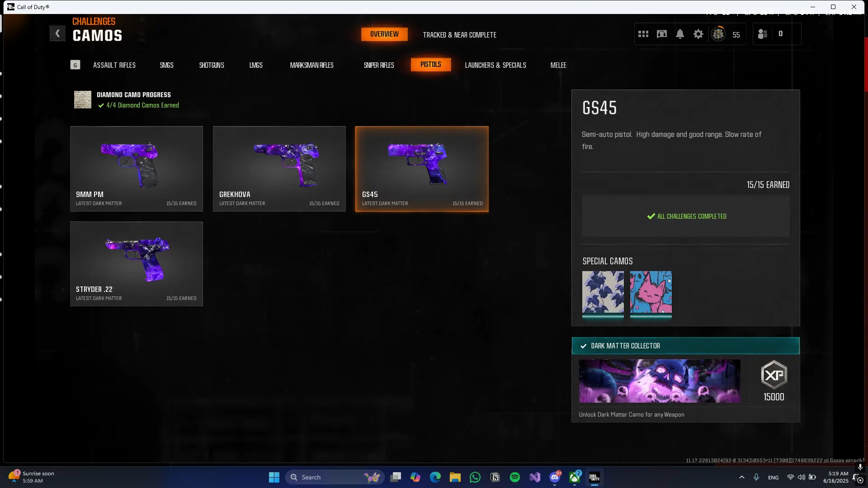868x488 pixels.
Task: Open the voice chat channels headset icon
Action: [662, 34]
